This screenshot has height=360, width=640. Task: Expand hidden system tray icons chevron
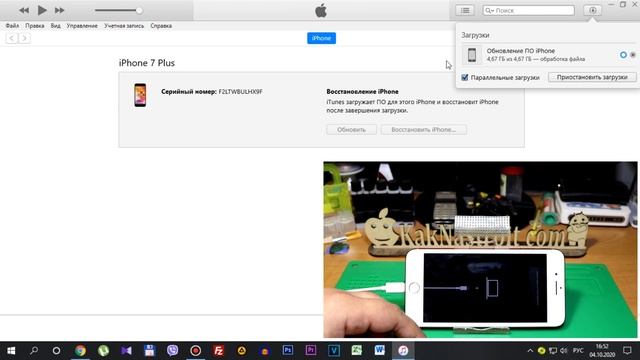click(530, 351)
